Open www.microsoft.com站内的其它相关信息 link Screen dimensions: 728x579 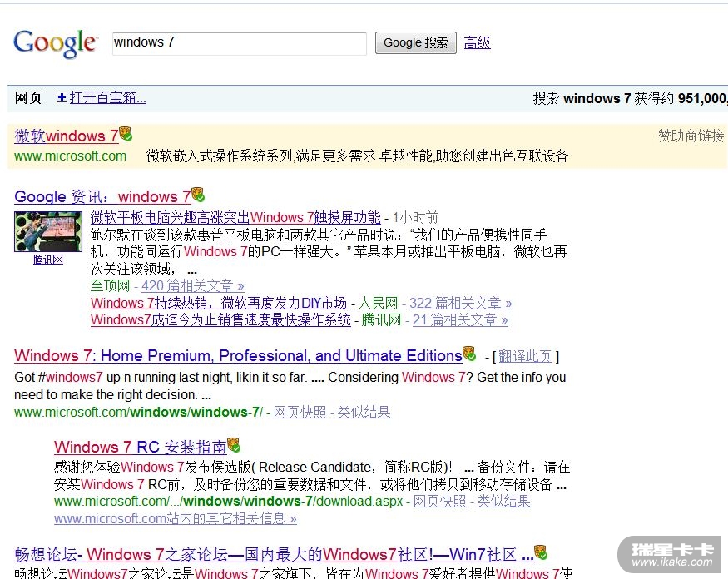click(175, 518)
